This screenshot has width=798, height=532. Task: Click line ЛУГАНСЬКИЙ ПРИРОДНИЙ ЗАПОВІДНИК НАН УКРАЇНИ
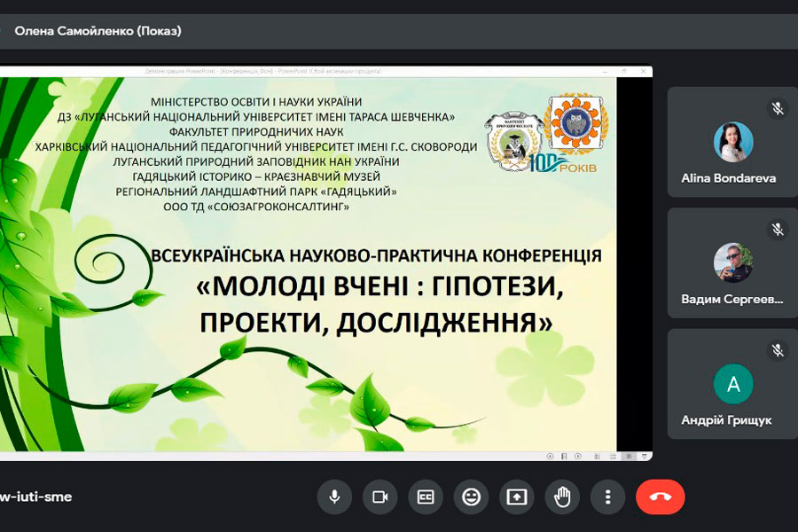[256, 162]
